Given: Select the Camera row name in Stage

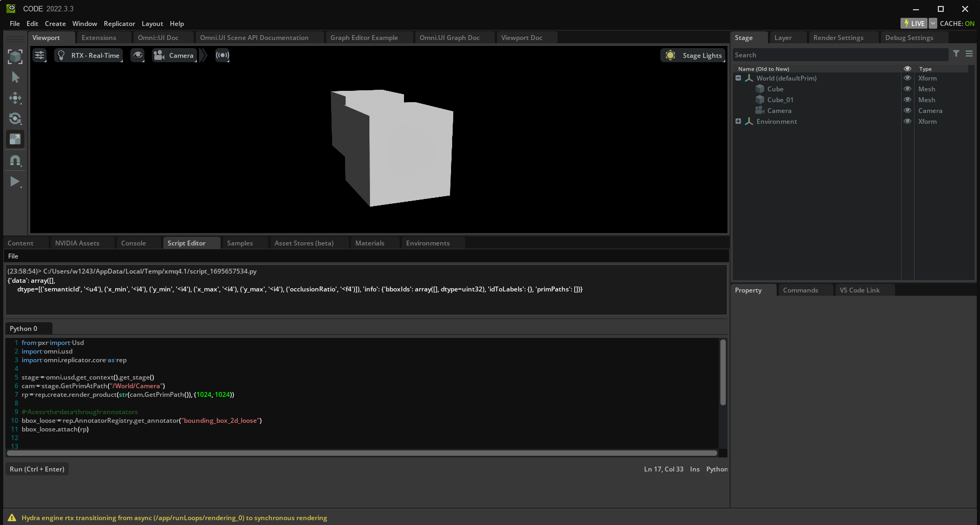Looking at the screenshot, I should [779, 110].
